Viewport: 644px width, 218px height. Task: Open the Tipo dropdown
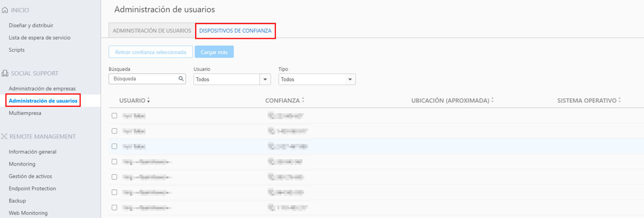(317, 80)
